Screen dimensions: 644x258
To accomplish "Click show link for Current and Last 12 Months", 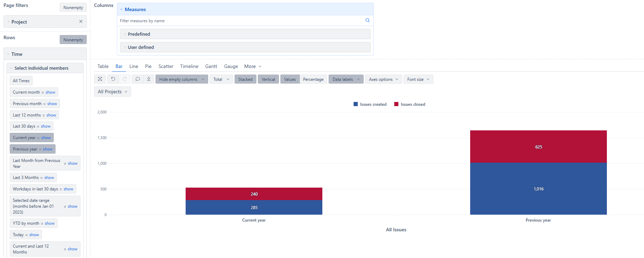I will click(73, 249).
